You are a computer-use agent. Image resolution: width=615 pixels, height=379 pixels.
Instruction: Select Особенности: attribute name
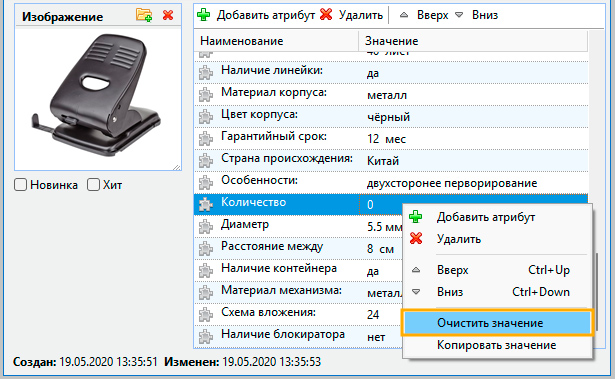(259, 180)
